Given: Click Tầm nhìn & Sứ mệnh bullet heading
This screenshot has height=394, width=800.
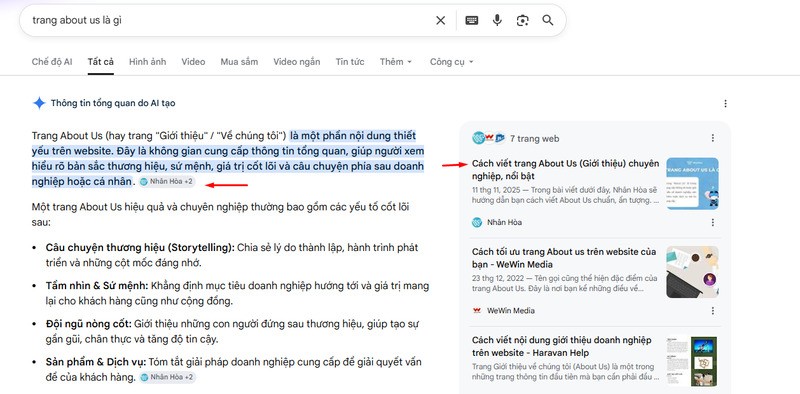Looking at the screenshot, I should tap(97, 286).
